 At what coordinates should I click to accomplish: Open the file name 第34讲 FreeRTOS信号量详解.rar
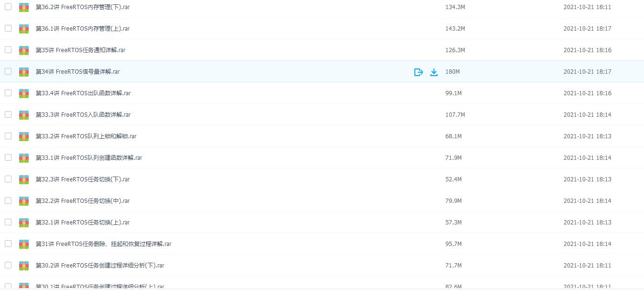pyautogui.click(x=78, y=72)
